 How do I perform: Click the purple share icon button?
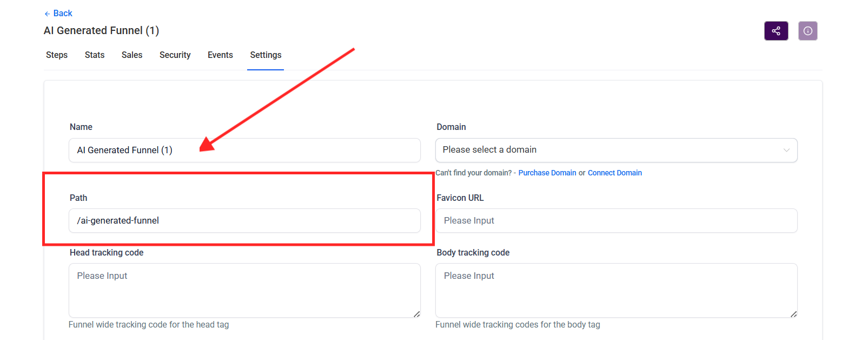click(x=776, y=31)
